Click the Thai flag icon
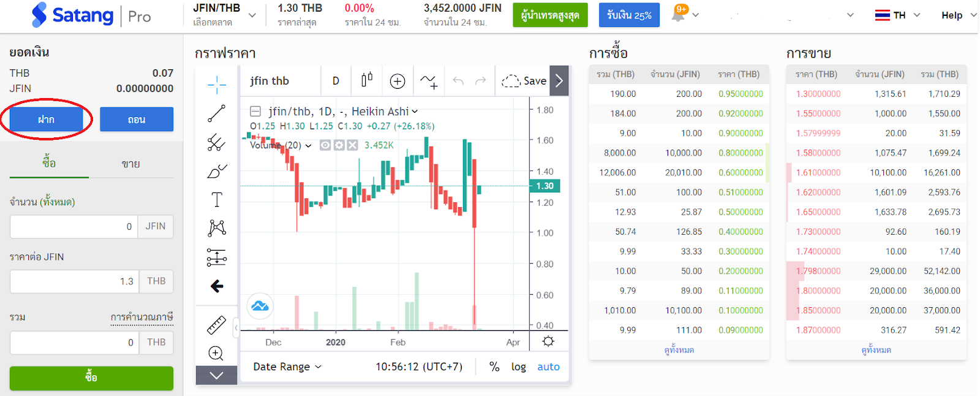980x396 pixels. point(883,15)
